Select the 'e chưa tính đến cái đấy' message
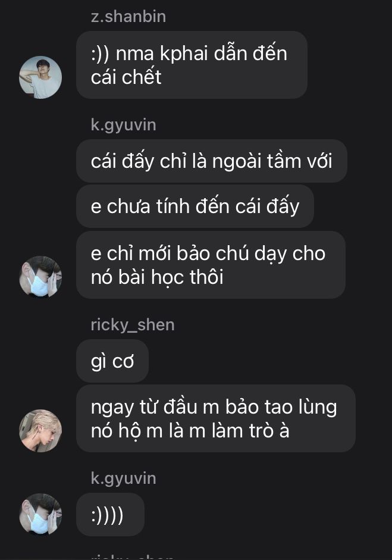The image size is (392, 560). 195,207
